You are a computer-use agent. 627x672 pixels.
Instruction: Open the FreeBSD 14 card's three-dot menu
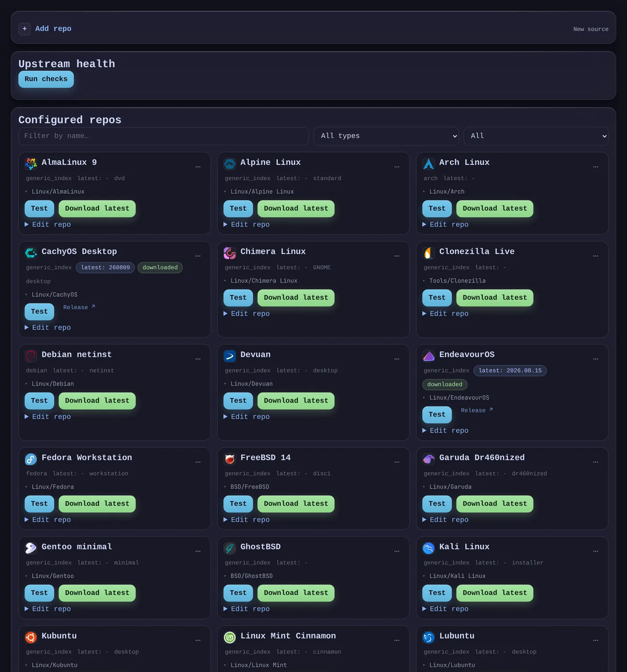coord(397,462)
